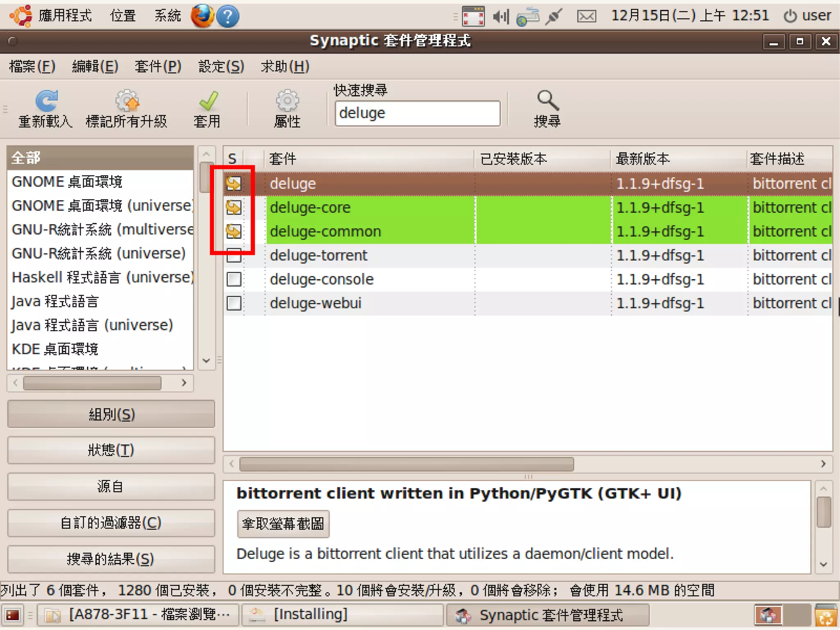Sort by the Installed Version (已安裝版本) column header
Viewport: 840px width, 630px height.
[x=543, y=159]
